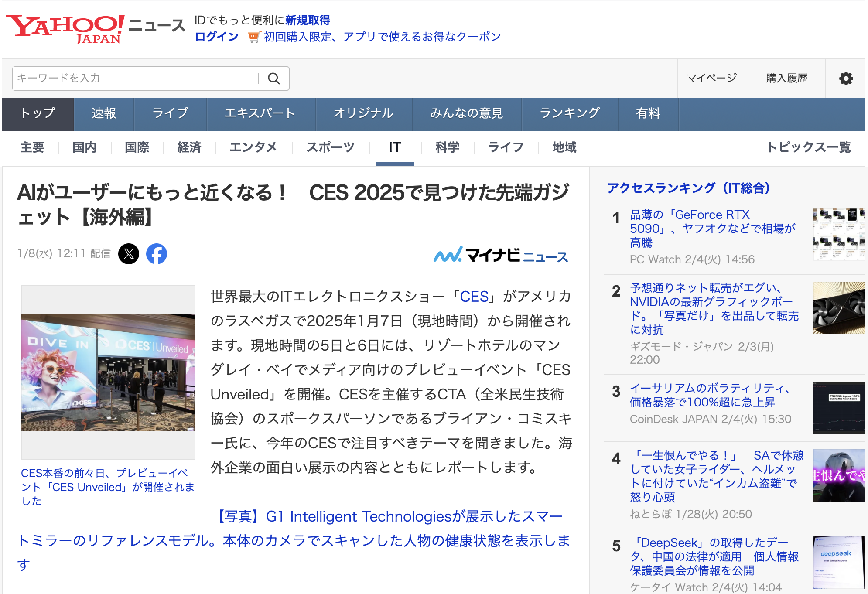
Task: Open アクセスランキング（IT総合） heading link
Action: (x=689, y=188)
